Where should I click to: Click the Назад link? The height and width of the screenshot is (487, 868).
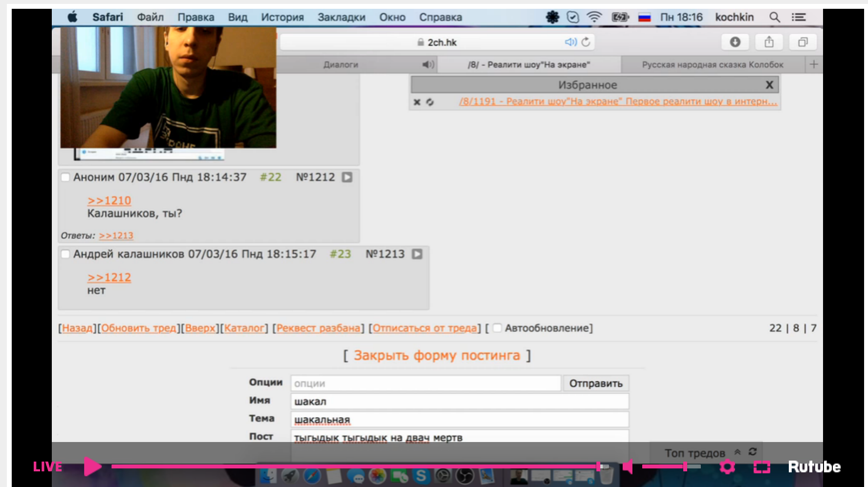pos(77,328)
